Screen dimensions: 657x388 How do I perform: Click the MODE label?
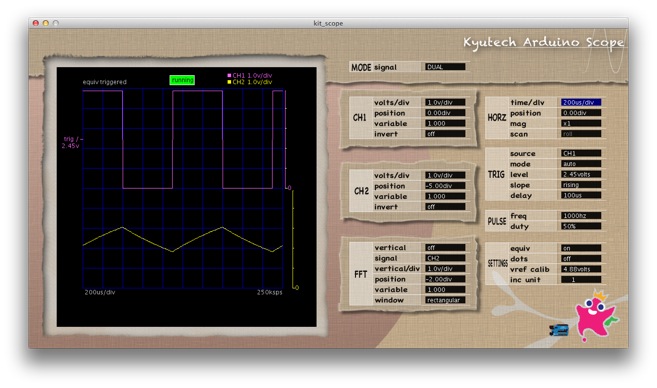click(361, 67)
